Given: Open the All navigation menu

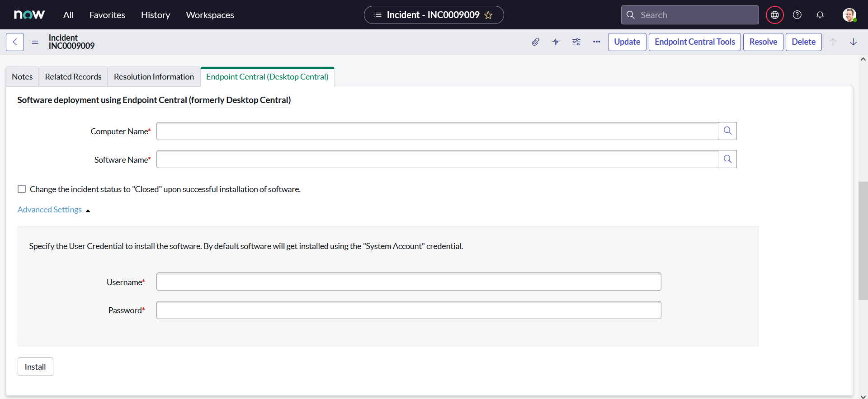Looking at the screenshot, I should 68,15.
